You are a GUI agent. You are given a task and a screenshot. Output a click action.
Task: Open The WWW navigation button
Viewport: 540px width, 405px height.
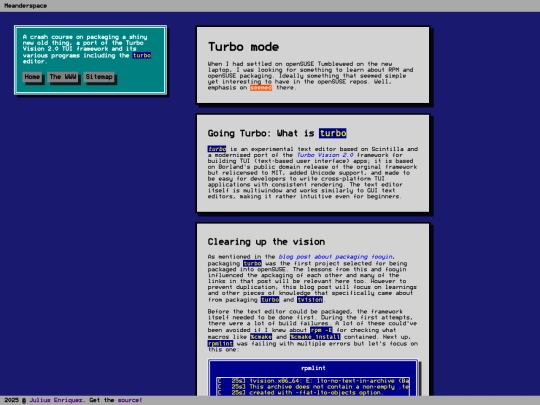63,77
